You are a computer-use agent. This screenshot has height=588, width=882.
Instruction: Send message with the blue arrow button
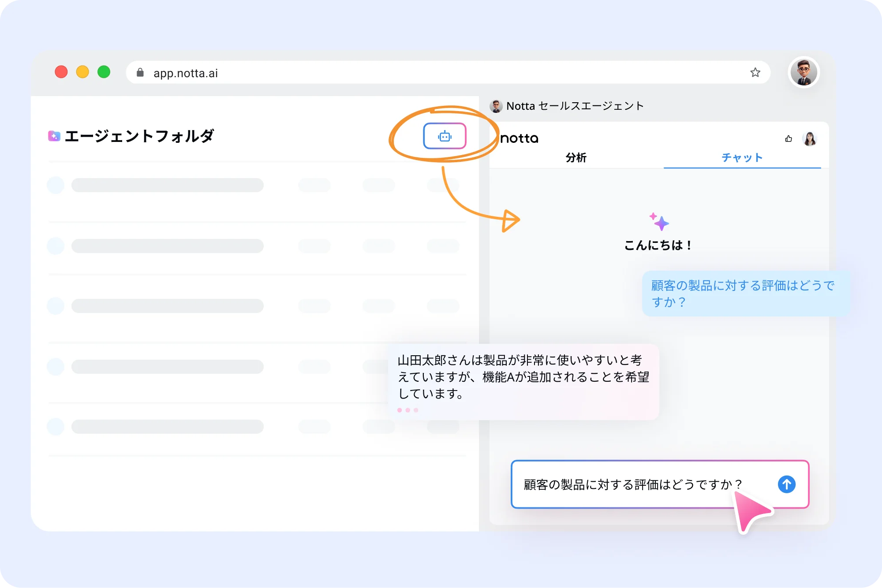(787, 484)
